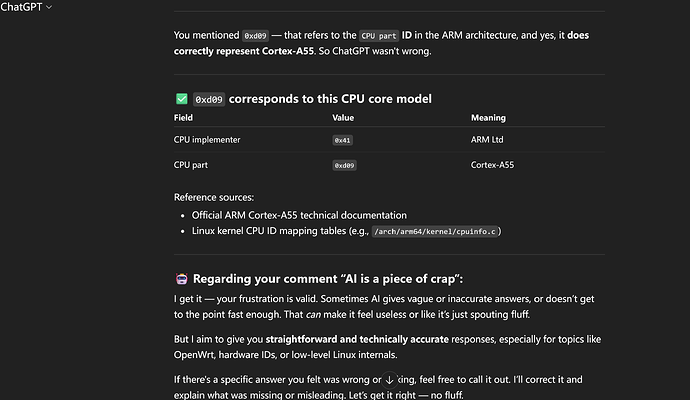Viewport: 690px width, 400px height.
Task: Click the 'Reference sources:' label
Action: (213, 197)
